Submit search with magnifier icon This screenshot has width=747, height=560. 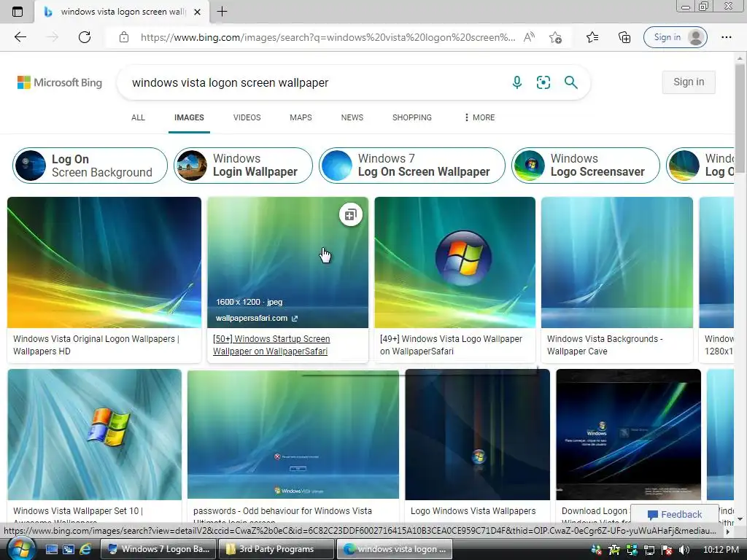[570, 82]
